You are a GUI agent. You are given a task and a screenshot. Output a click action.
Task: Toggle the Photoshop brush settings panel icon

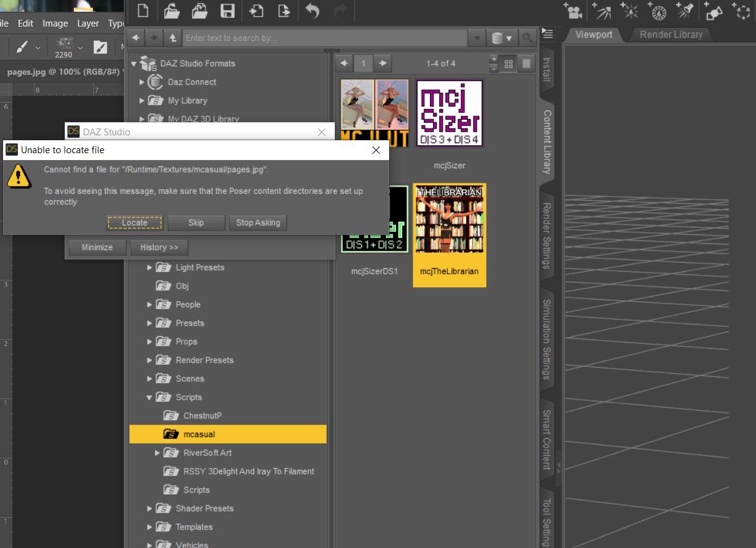point(100,47)
